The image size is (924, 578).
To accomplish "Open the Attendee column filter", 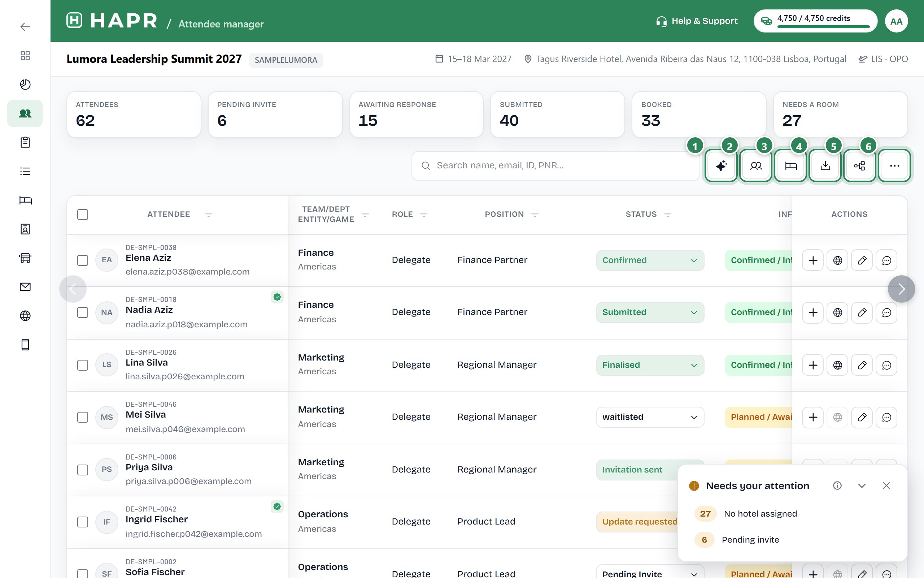I will (x=209, y=215).
